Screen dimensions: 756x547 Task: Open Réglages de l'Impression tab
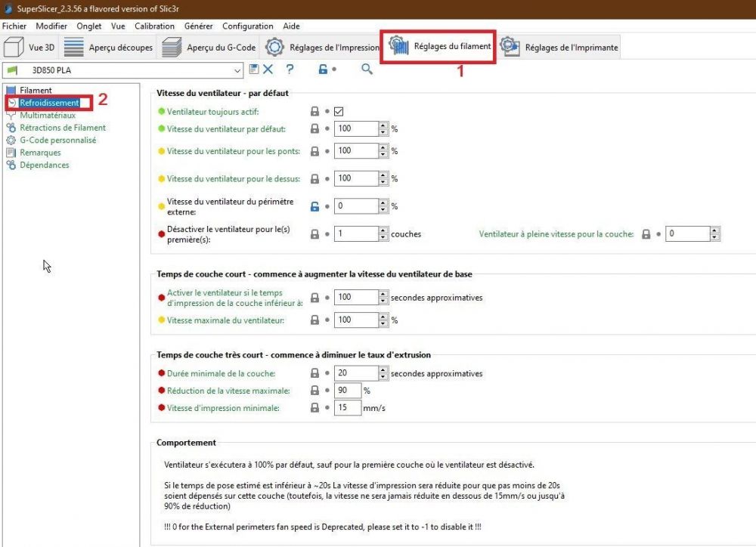pos(322,48)
